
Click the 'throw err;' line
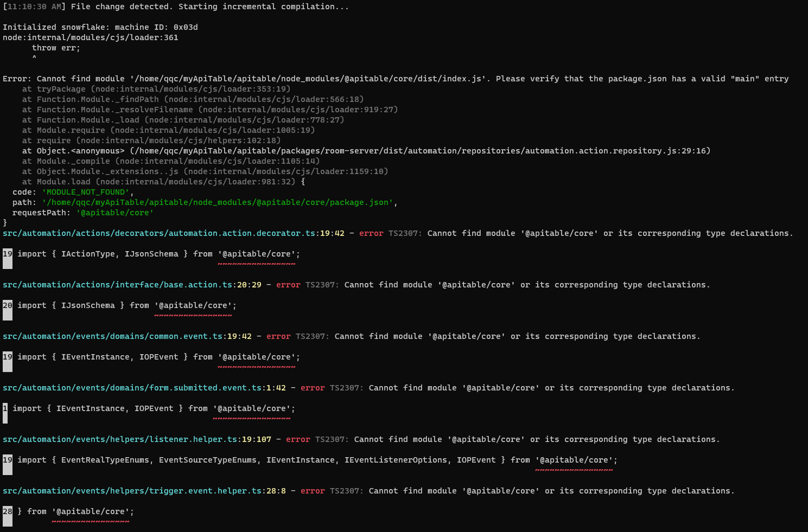point(56,48)
